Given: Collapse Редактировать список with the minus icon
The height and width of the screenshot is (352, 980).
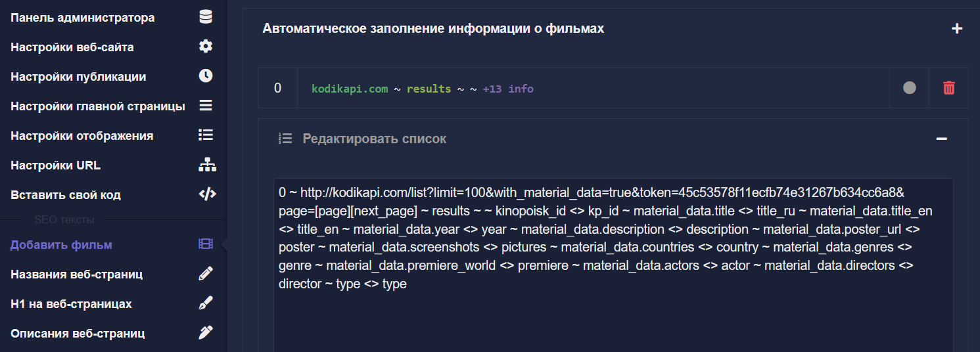Looking at the screenshot, I should pyautogui.click(x=941, y=139).
